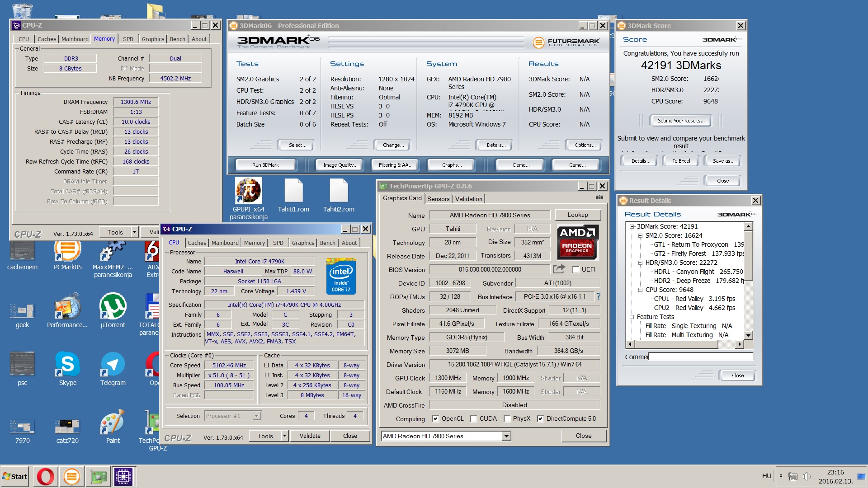Viewport: 868px width, 488px height.
Task: Click the HU language indicator
Action: 767,476
